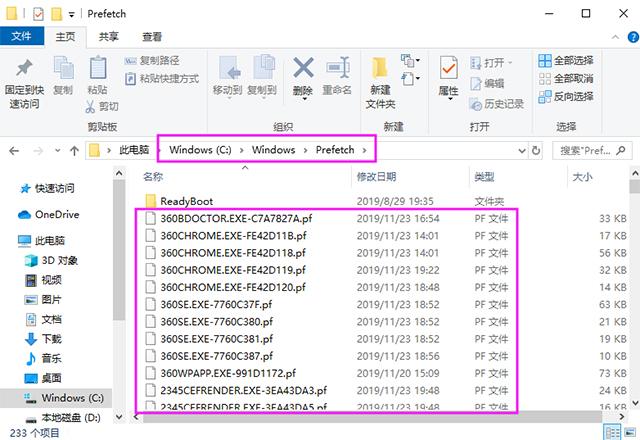This screenshot has height=440, width=640.
Task: Click Select none (全部取消)
Action: (565, 78)
